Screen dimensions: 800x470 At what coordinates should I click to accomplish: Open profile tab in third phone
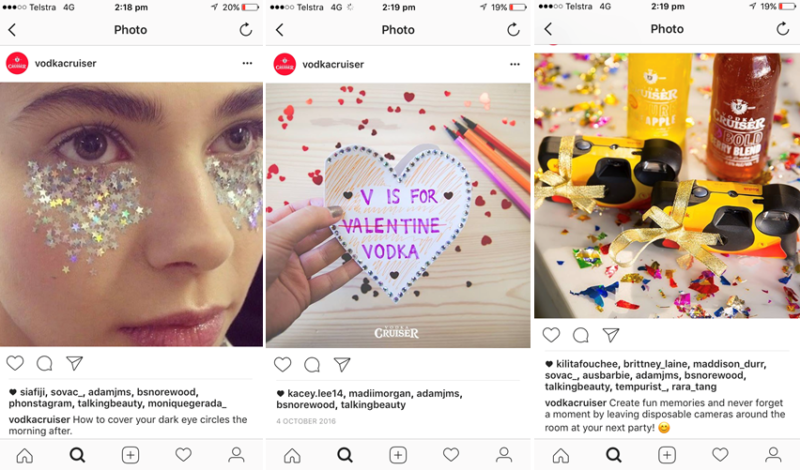pos(773,455)
